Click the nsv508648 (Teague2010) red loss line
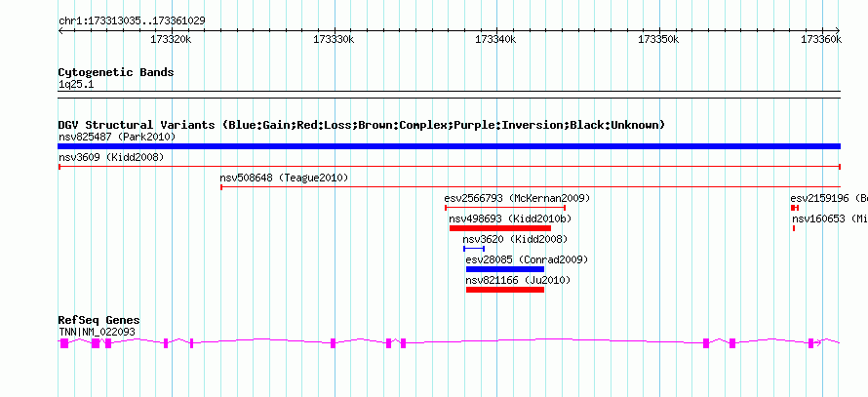 tap(531, 187)
